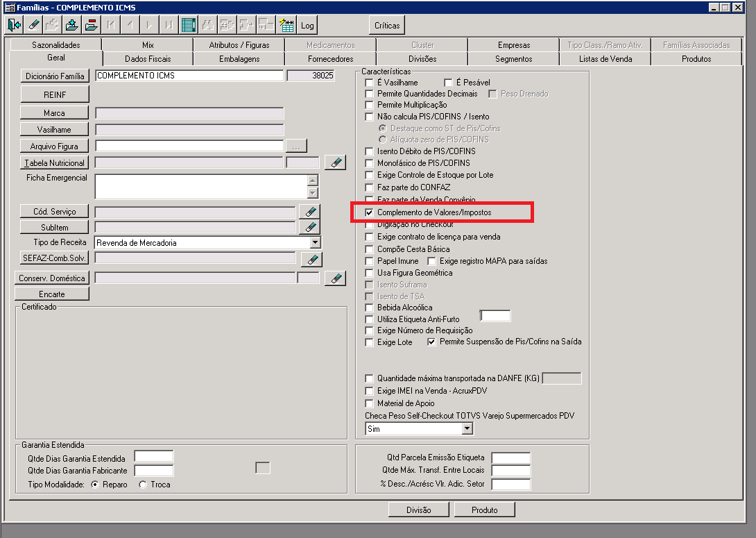Image resolution: width=756 pixels, height=538 pixels.
Task: Open the Listas de Venda tab
Action: (605, 59)
